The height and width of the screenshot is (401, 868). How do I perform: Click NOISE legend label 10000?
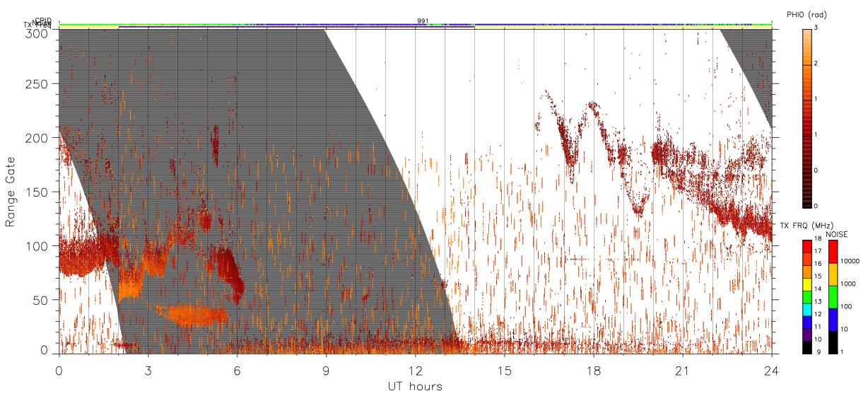[850, 261]
